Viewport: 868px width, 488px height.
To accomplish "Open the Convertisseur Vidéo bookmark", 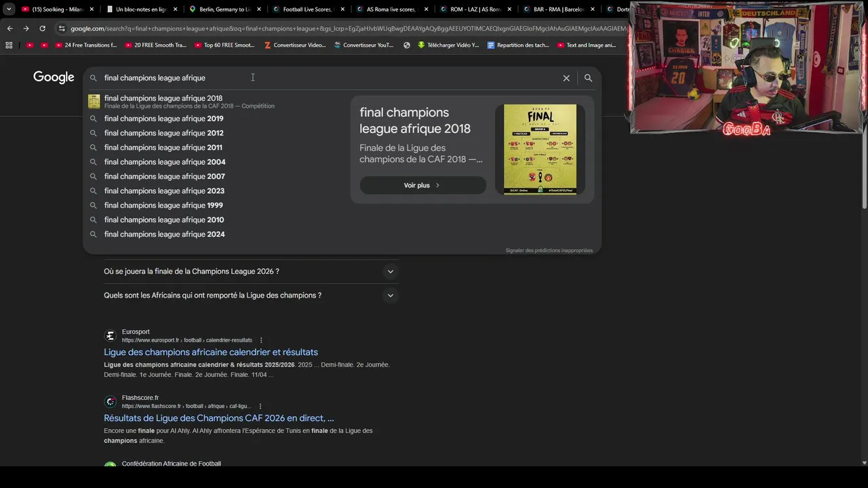I will pyautogui.click(x=295, y=45).
